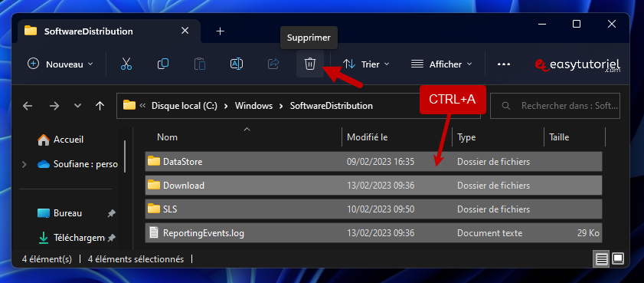644x283 pixels.
Task: Click the address bar folder icon
Action: coord(129,105)
